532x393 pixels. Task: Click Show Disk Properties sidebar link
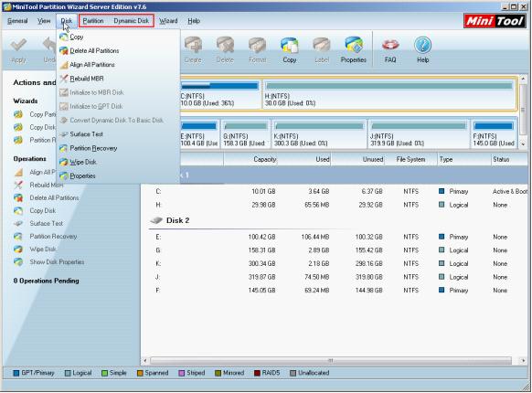point(57,262)
